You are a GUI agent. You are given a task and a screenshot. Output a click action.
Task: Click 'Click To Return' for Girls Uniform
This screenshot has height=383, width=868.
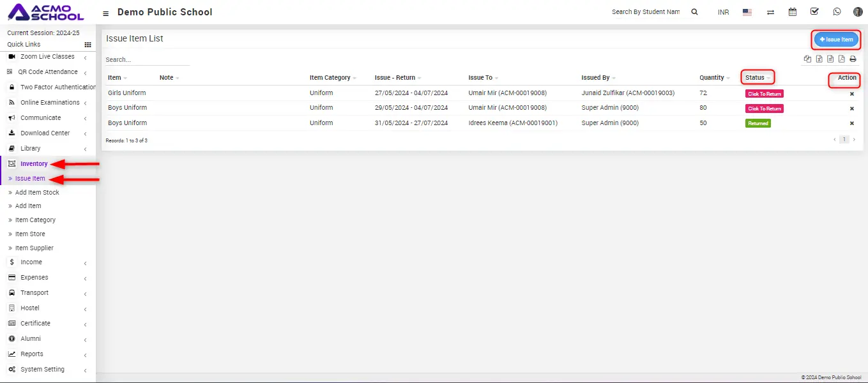[x=764, y=94]
